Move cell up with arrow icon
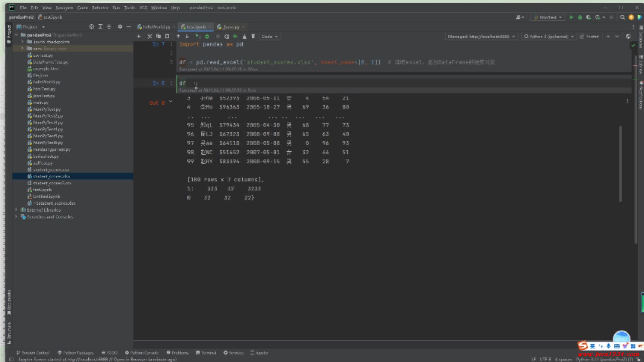The height and width of the screenshot is (362, 644). coord(178,36)
